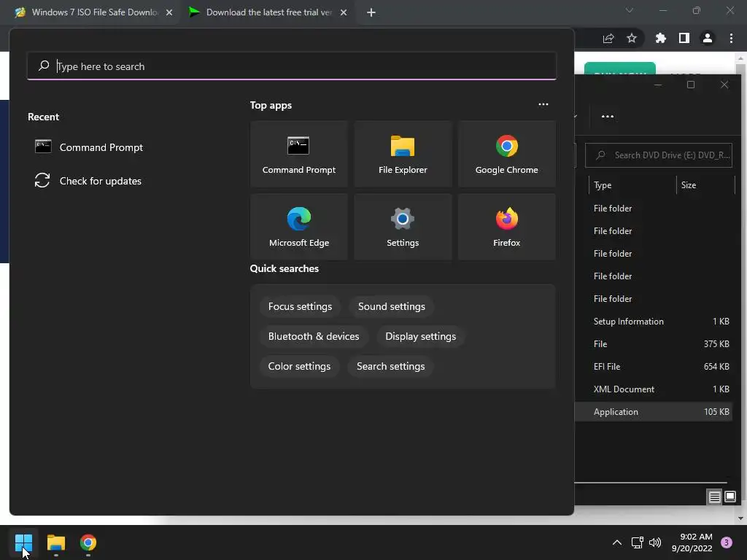Image resolution: width=747 pixels, height=560 pixels.
Task: Click the Windows Start button on taskbar
Action: coord(23,542)
